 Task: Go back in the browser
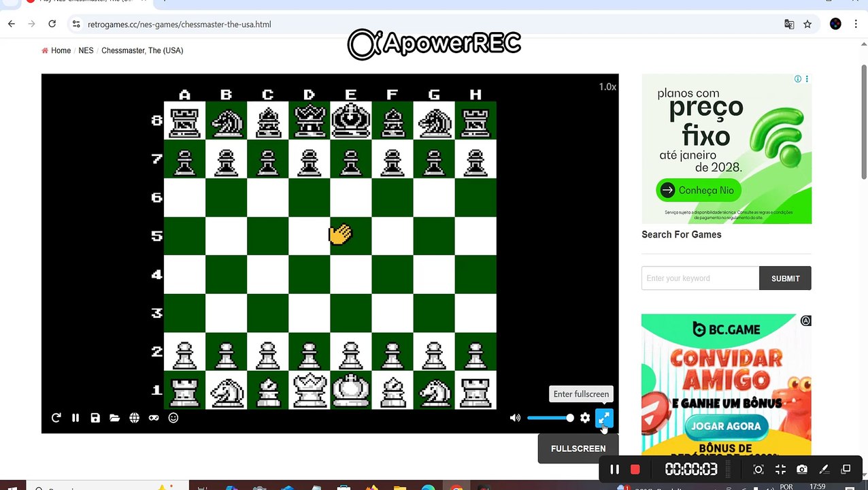[x=12, y=24]
